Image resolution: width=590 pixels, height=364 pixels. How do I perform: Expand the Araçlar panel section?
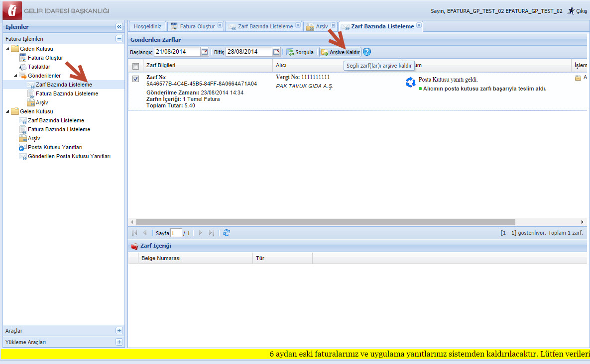pyautogui.click(x=119, y=331)
